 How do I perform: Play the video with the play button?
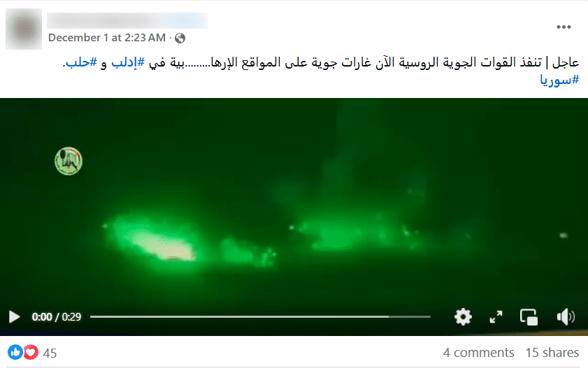(x=14, y=317)
